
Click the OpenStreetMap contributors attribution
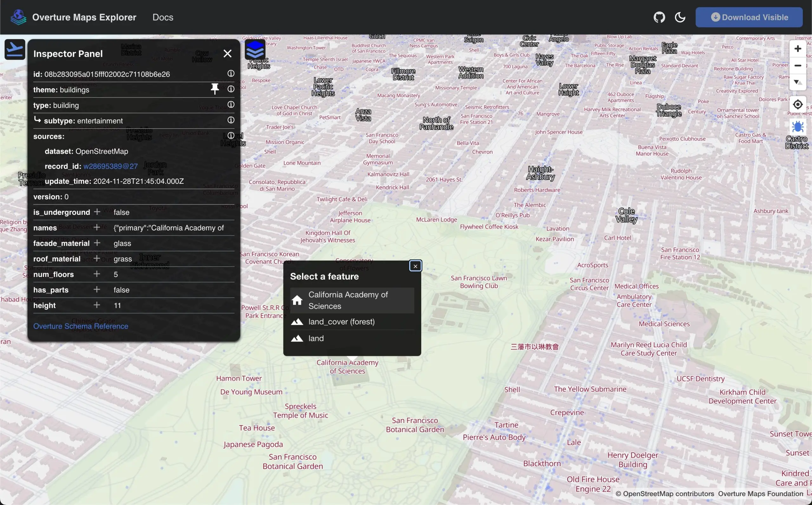(x=665, y=494)
